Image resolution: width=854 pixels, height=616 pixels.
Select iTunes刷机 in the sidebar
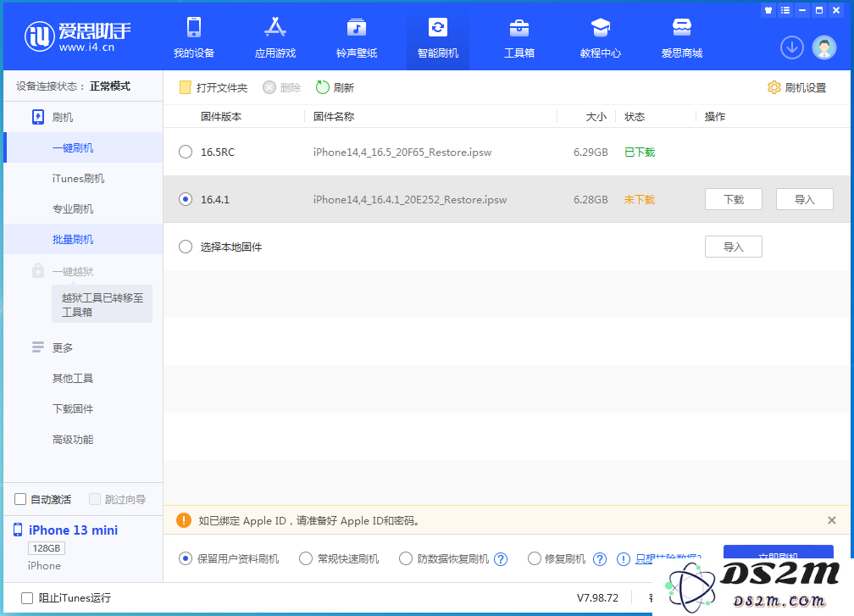tap(83, 178)
